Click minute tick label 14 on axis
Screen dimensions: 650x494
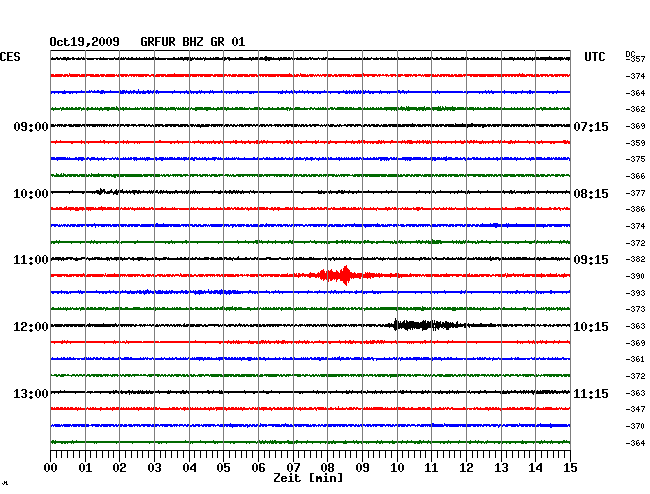(535, 468)
